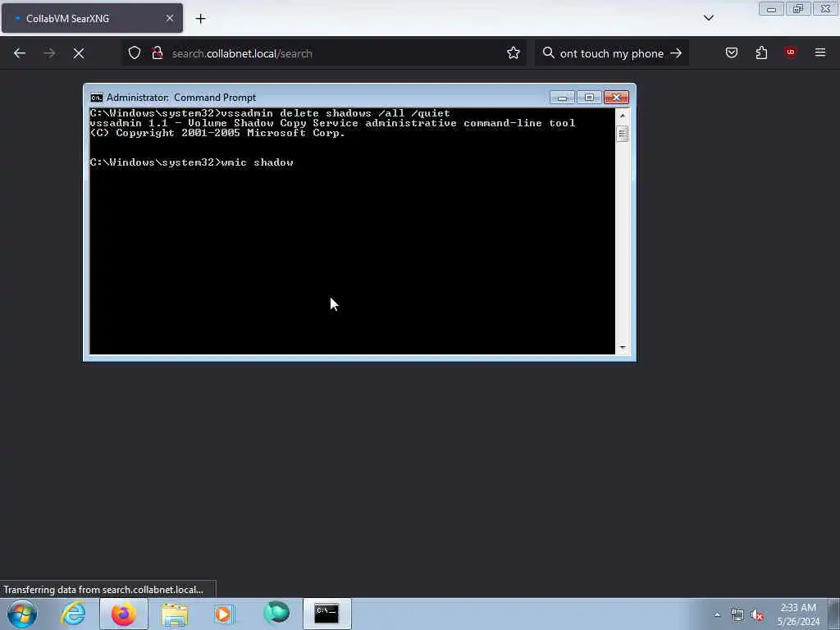Expand the list all tabs chevron
Image resolution: width=840 pixels, height=630 pixels.
tap(708, 18)
